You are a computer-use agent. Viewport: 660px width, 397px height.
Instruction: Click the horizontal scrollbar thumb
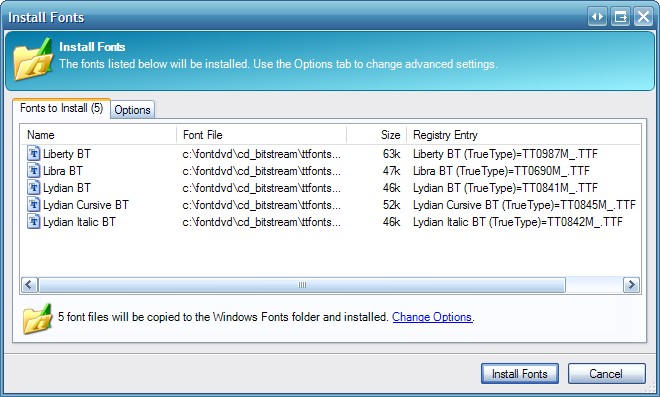click(x=302, y=285)
